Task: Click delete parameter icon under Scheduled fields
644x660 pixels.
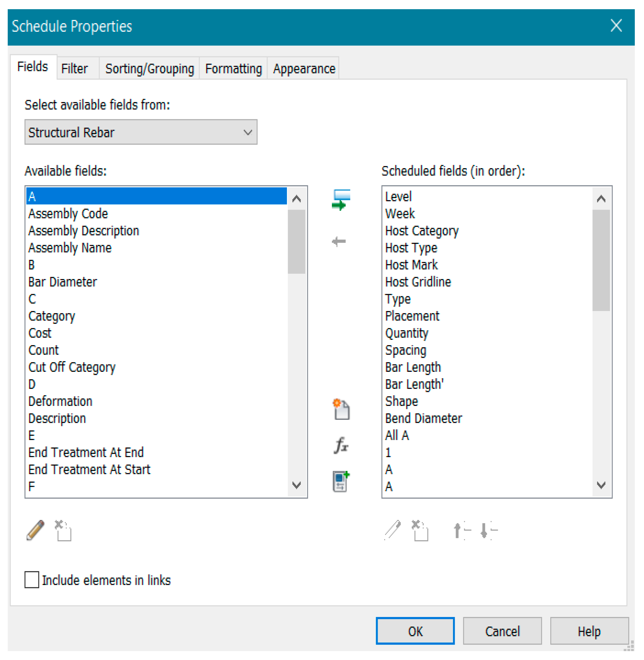Action: click(420, 530)
